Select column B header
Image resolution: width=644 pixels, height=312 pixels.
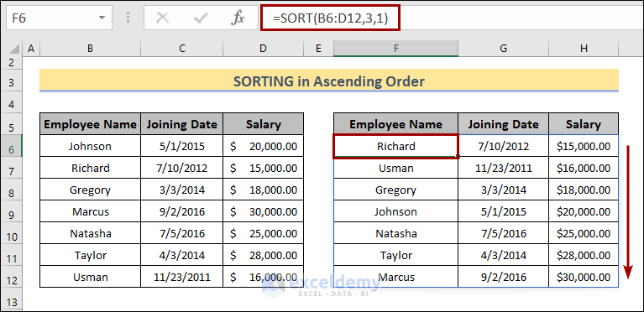(x=91, y=49)
